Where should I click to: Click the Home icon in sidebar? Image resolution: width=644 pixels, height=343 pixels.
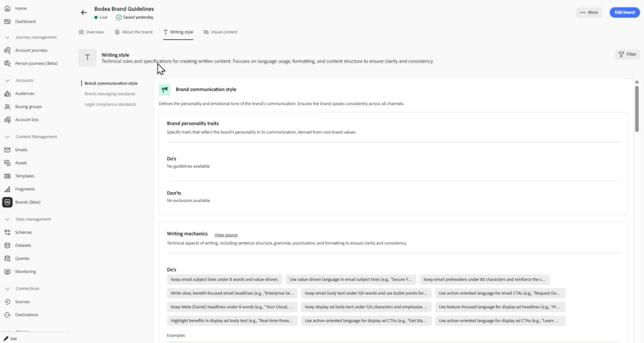coord(7,8)
